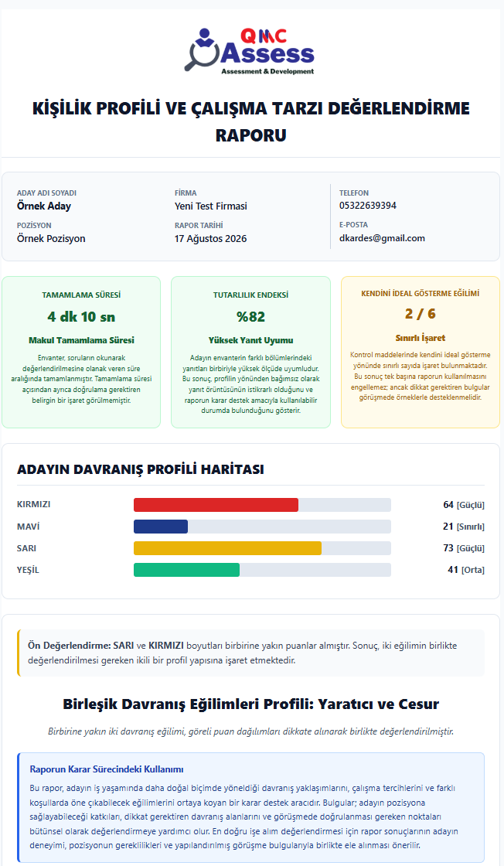Click the 'POZİSYON' field label

pos(34,225)
